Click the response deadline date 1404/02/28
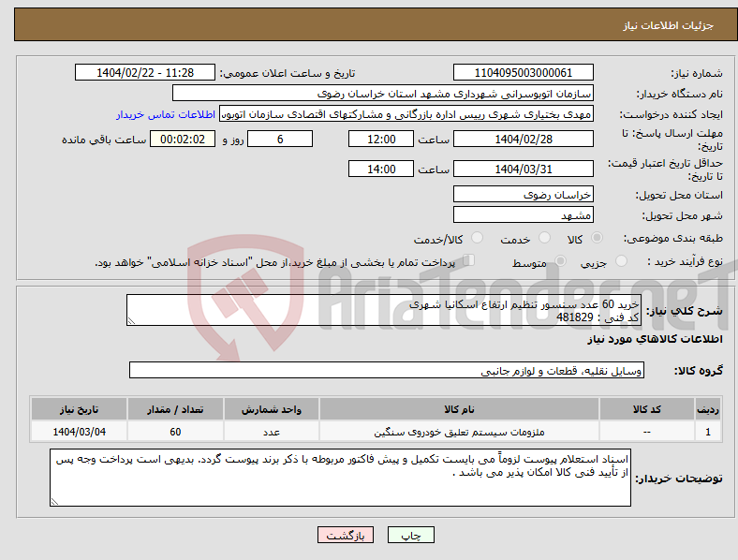This screenshot has width=738, height=560. pos(523,139)
